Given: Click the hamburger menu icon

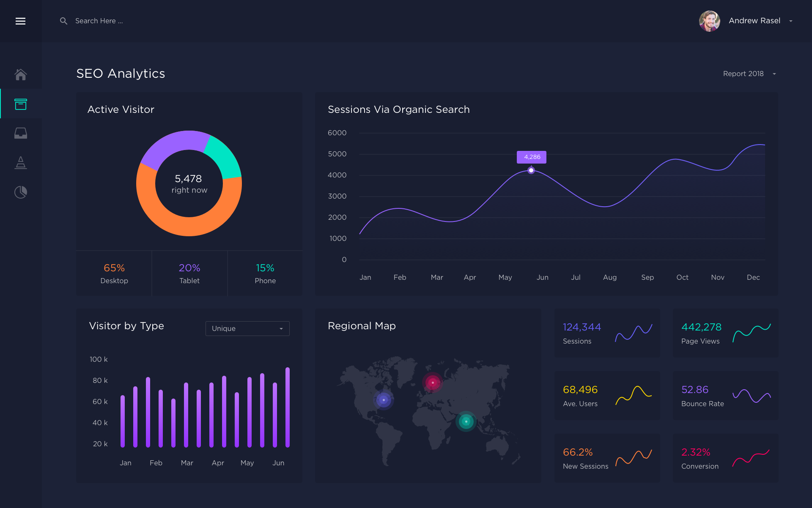Looking at the screenshot, I should point(20,20).
